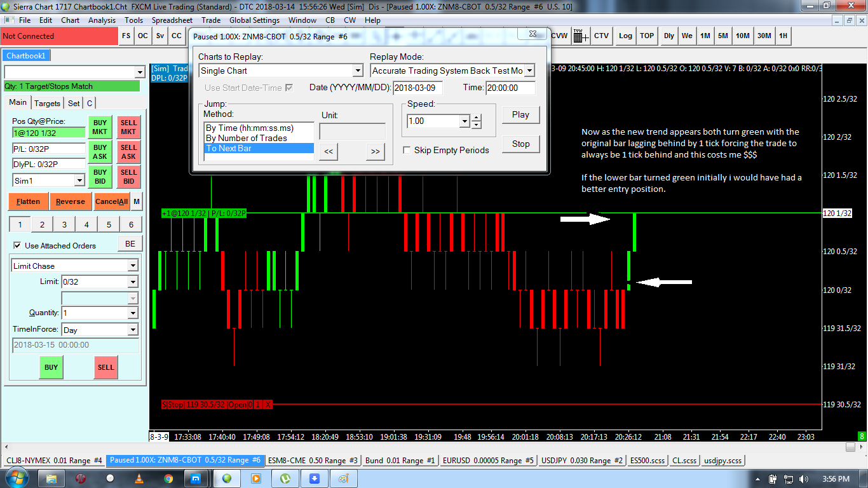
Task: Switch to the Set tab
Action: click(74, 103)
